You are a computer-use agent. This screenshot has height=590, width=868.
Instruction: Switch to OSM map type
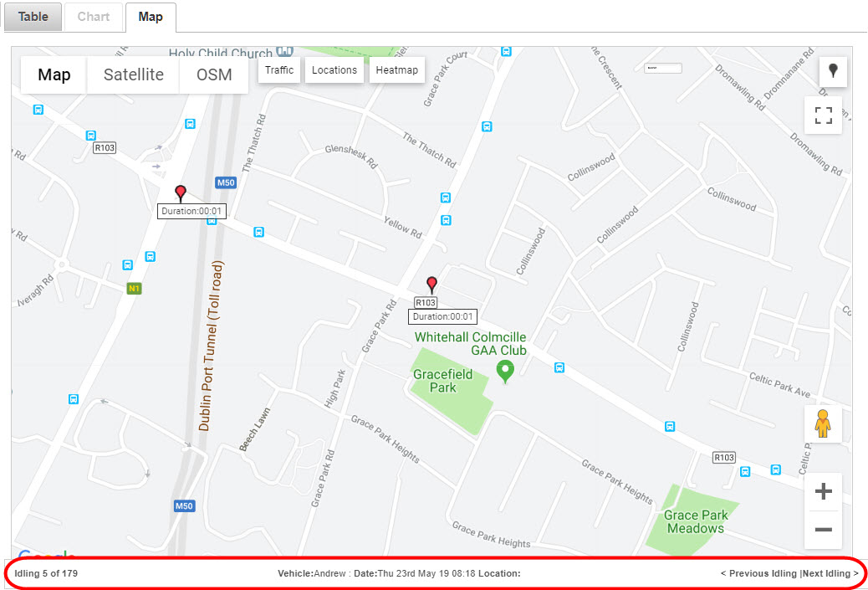(x=214, y=74)
